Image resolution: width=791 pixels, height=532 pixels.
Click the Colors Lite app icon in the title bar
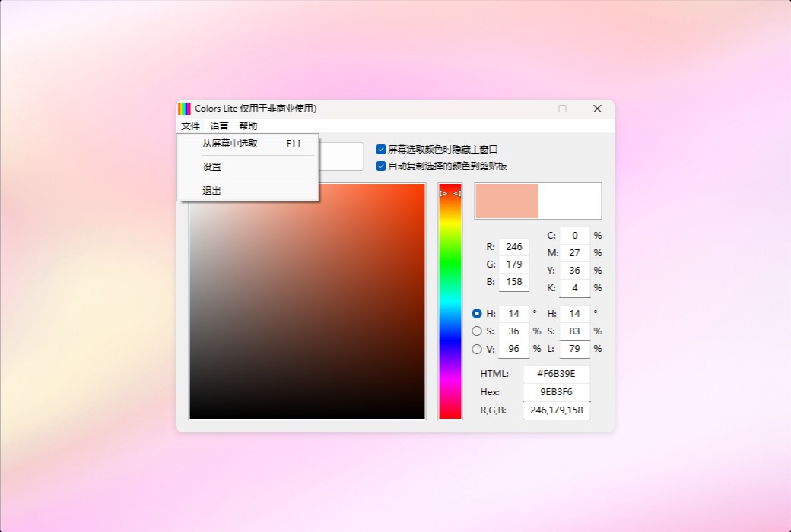tap(184, 108)
